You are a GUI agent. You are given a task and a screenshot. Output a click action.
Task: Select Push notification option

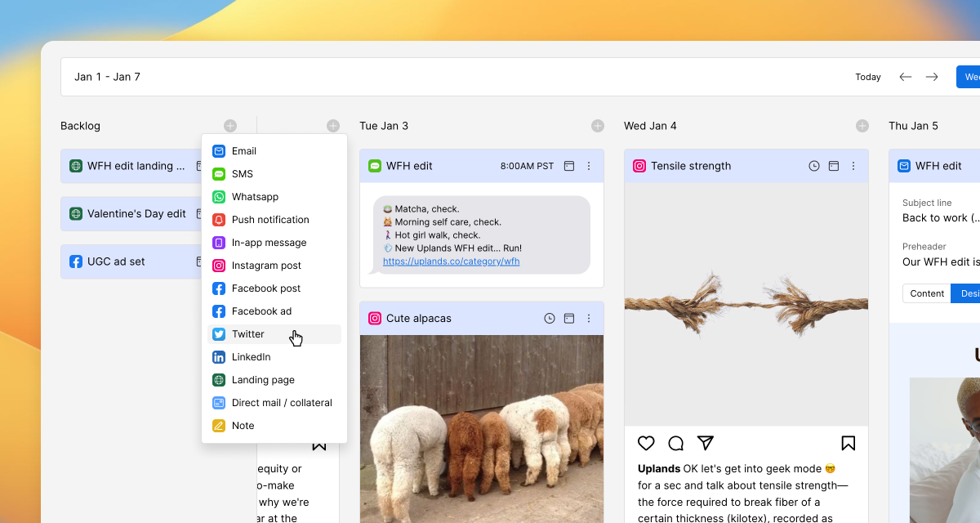coord(274,220)
